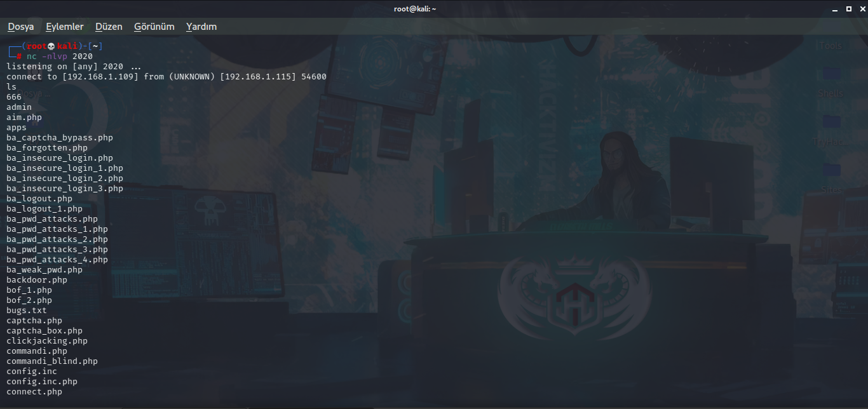Image resolution: width=868 pixels, height=409 pixels.
Task: Click 'bof_1.php' file name
Action: click(29, 290)
